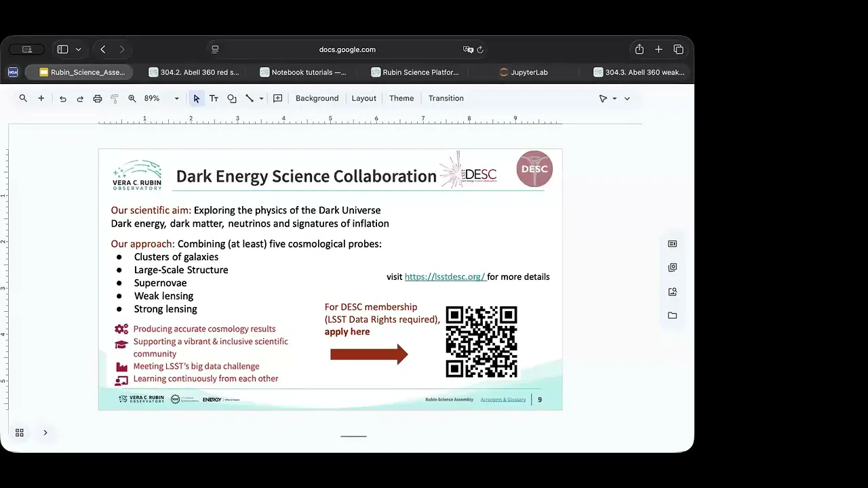Select the QR code image on slide
868x488 pixels.
(481, 342)
